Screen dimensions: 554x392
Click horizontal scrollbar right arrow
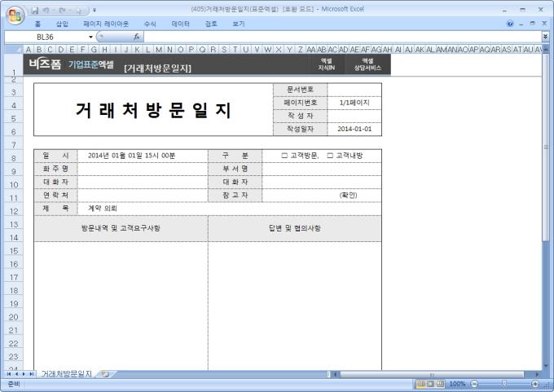tap(537, 374)
